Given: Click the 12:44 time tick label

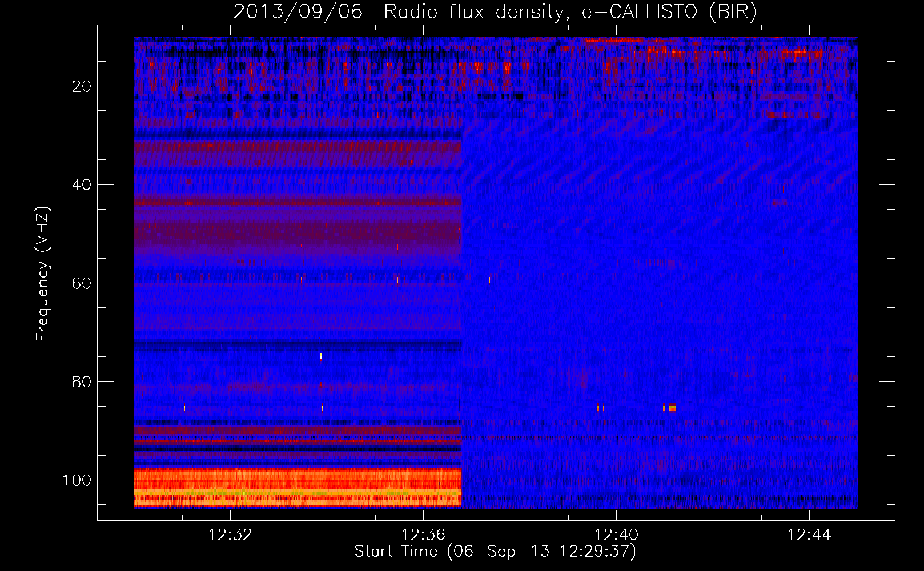Looking at the screenshot, I should [x=810, y=535].
